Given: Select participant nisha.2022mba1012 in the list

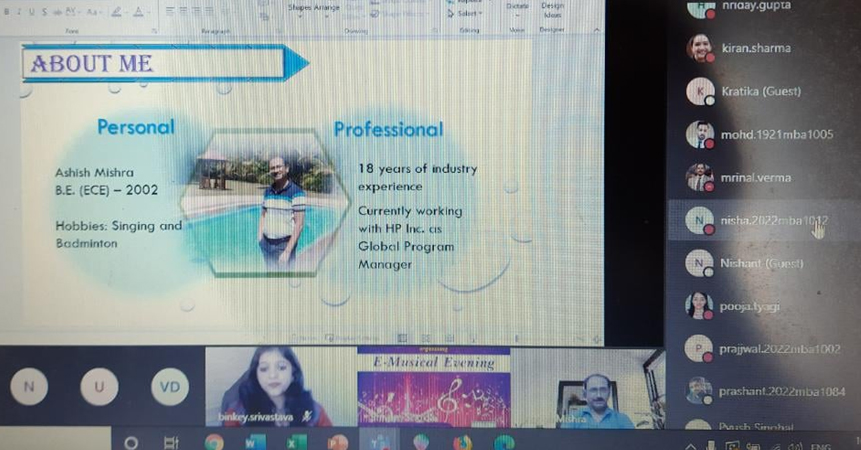Looking at the screenshot, I should pos(760,220).
